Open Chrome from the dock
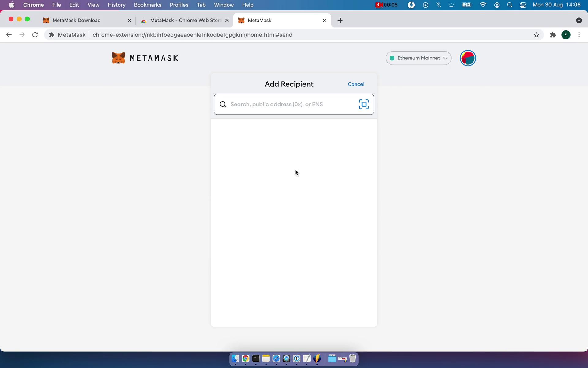This screenshot has height=368, width=588. (245, 358)
